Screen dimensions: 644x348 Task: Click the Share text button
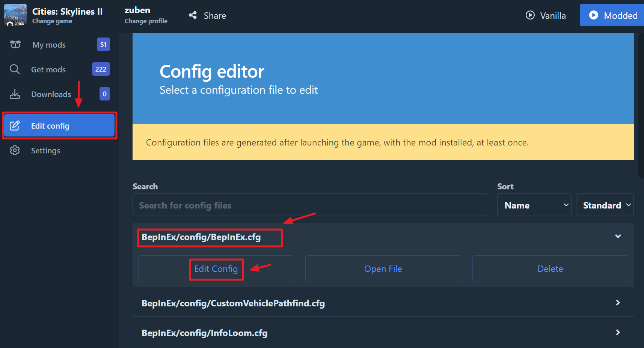pyautogui.click(x=215, y=16)
